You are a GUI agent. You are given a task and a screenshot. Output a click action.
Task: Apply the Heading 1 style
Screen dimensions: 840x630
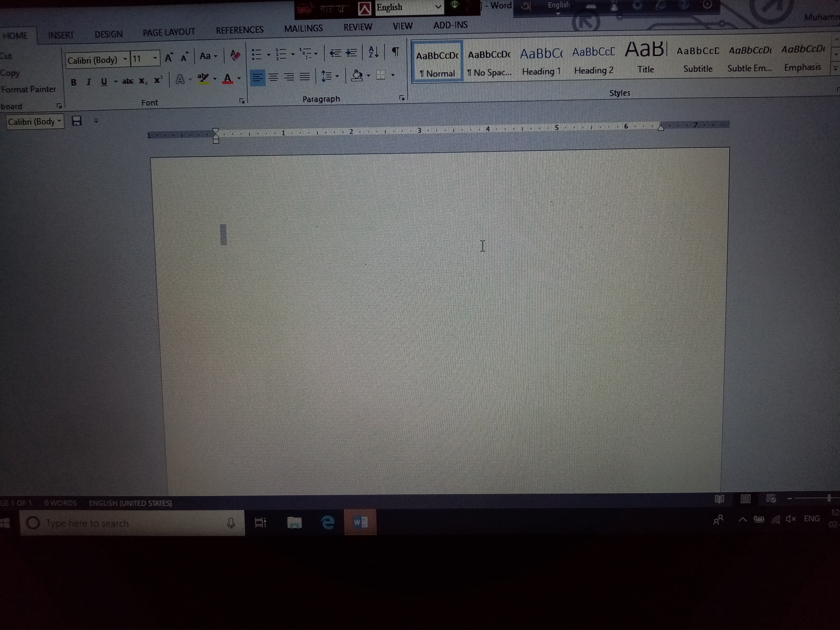point(541,62)
